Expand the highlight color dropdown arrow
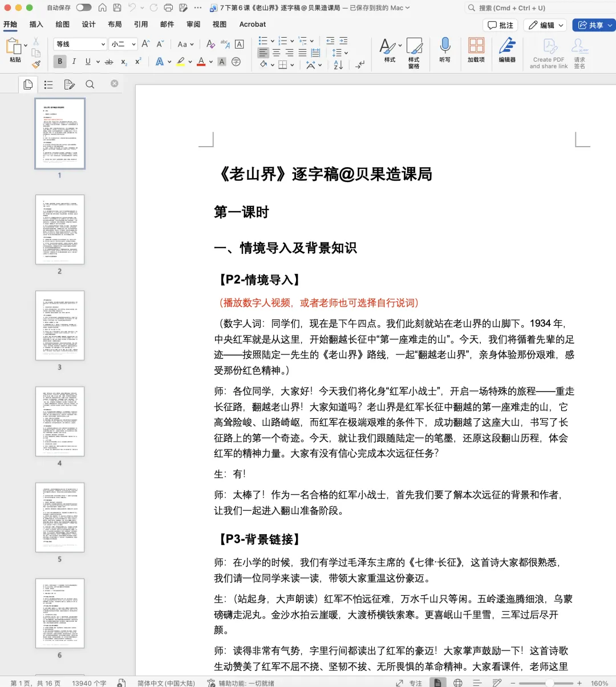The width and height of the screenshot is (616, 687). click(x=191, y=62)
